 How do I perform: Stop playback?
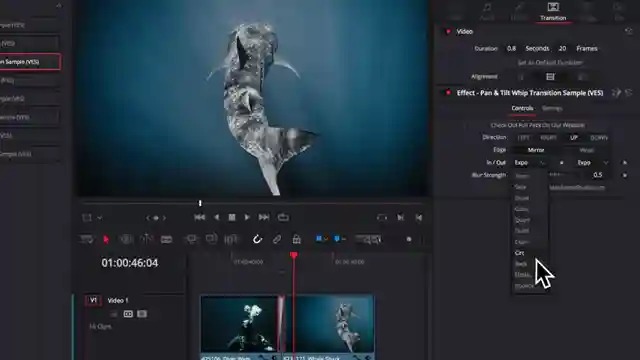click(x=232, y=218)
